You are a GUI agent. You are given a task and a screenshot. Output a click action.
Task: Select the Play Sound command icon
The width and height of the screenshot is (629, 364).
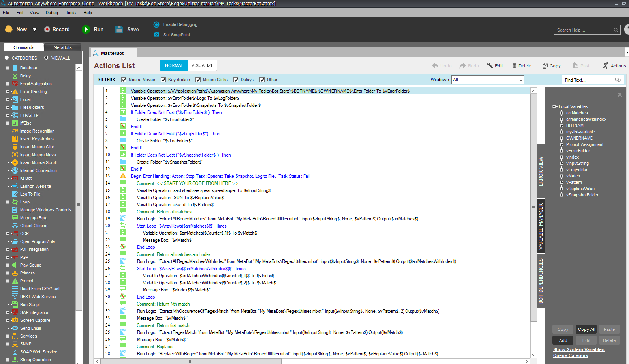15,265
